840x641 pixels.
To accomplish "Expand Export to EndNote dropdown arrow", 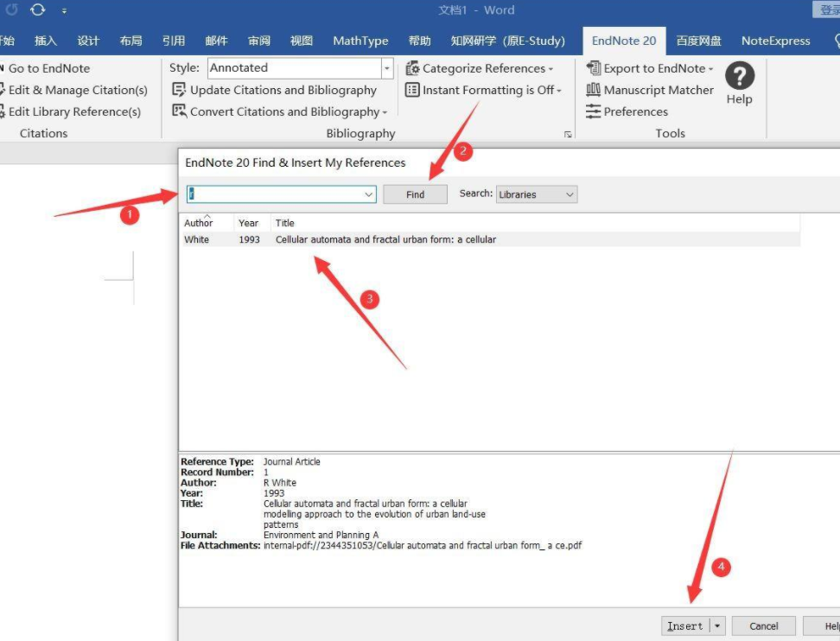I will point(711,69).
